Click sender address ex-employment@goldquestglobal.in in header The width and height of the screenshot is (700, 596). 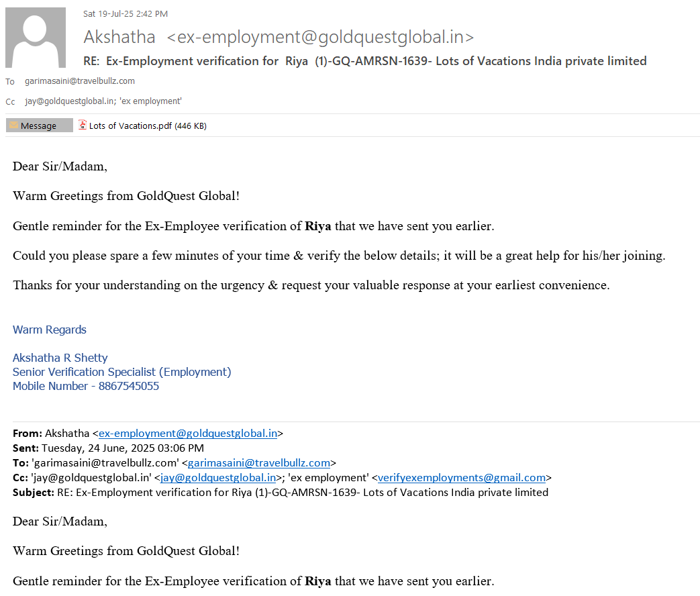(x=320, y=37)
